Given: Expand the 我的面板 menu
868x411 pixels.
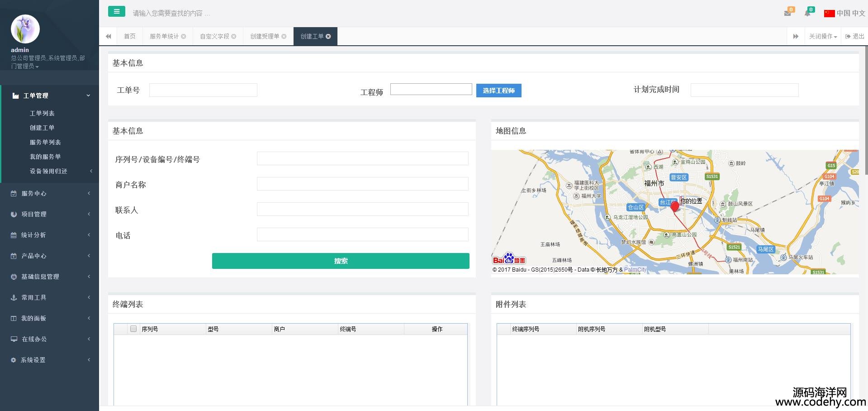Looking at the screenshot, I should tap(50, 318).
